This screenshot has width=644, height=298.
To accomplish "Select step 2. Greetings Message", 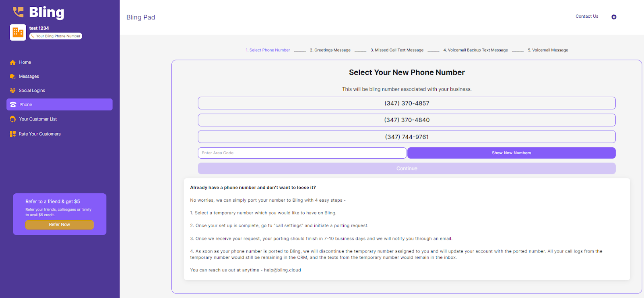I will (x=330, y=50).
